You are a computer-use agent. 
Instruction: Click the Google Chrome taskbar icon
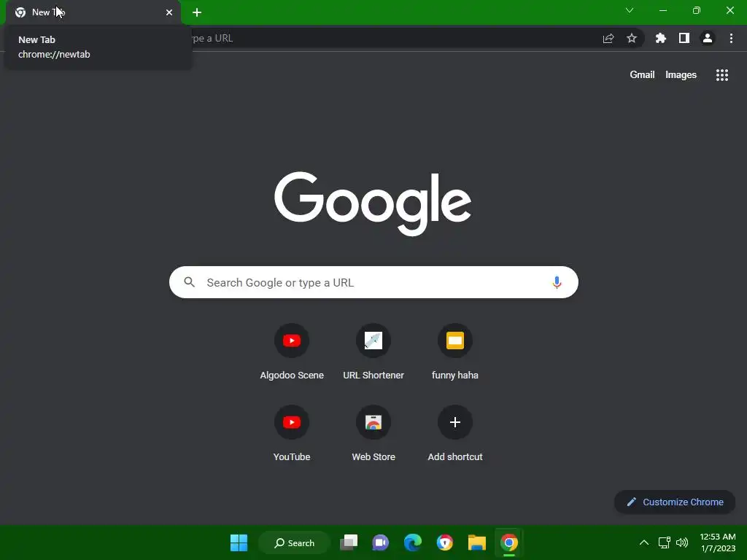508,542
